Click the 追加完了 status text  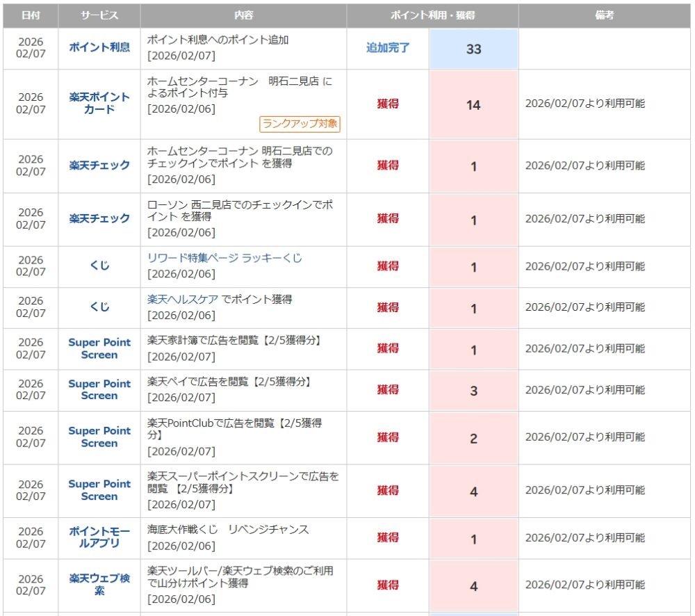tap(388, 48)
